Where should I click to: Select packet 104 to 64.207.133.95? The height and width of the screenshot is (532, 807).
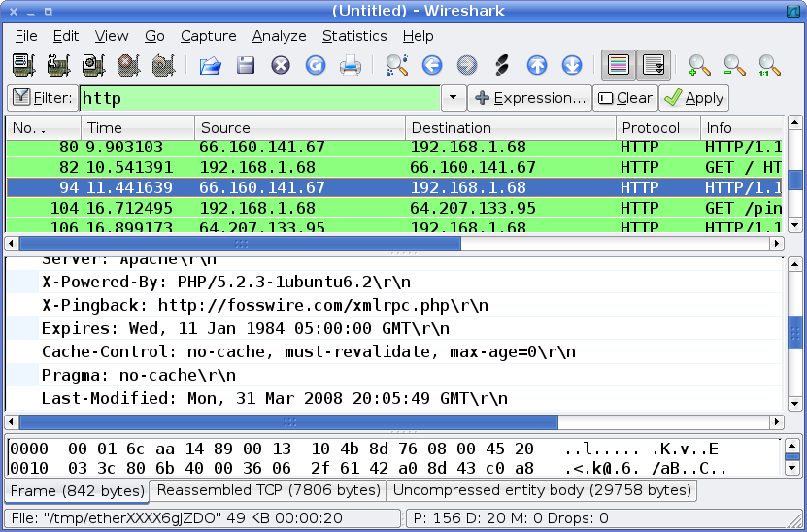[x=394, y=208]
